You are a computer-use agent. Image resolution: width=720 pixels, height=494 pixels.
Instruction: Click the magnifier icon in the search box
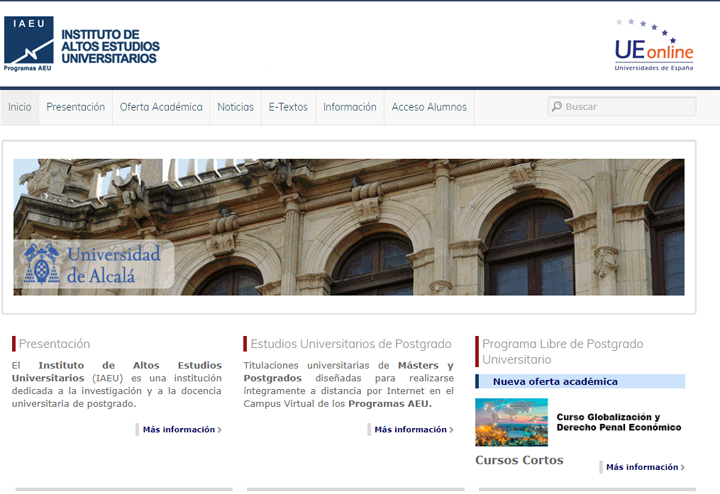(x=557, y=107)
